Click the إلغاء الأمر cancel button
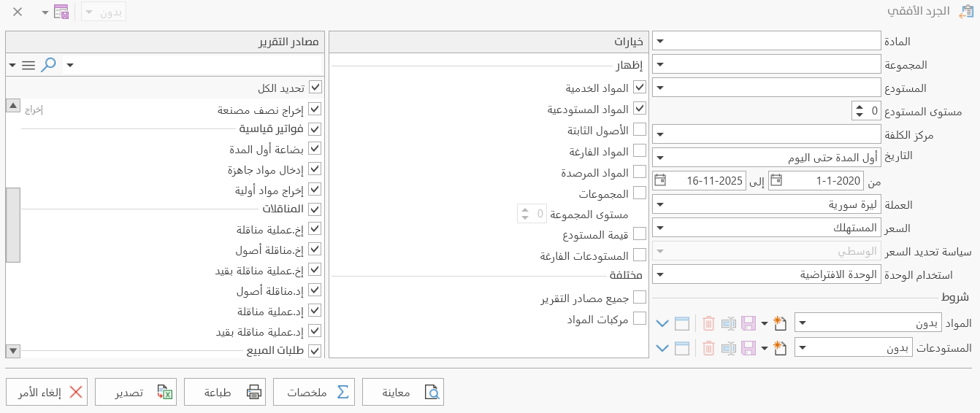980x413 pixels. tap(47, 392)
